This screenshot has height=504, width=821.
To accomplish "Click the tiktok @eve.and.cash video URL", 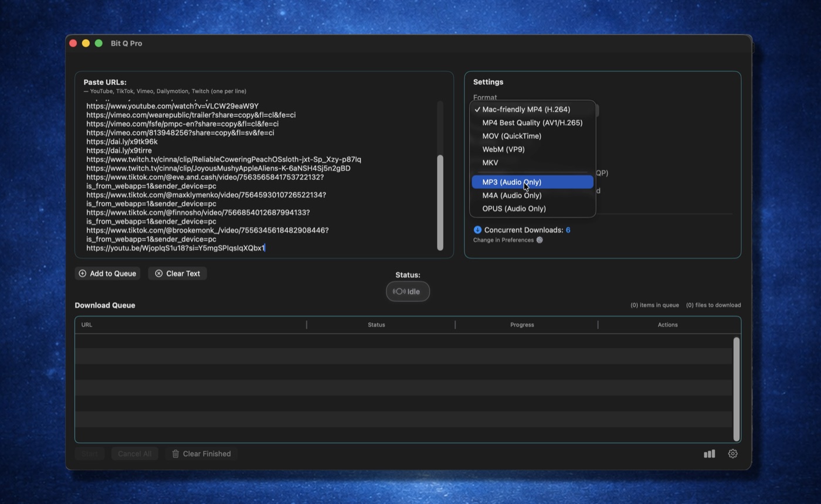I will [x=205, y=182].
